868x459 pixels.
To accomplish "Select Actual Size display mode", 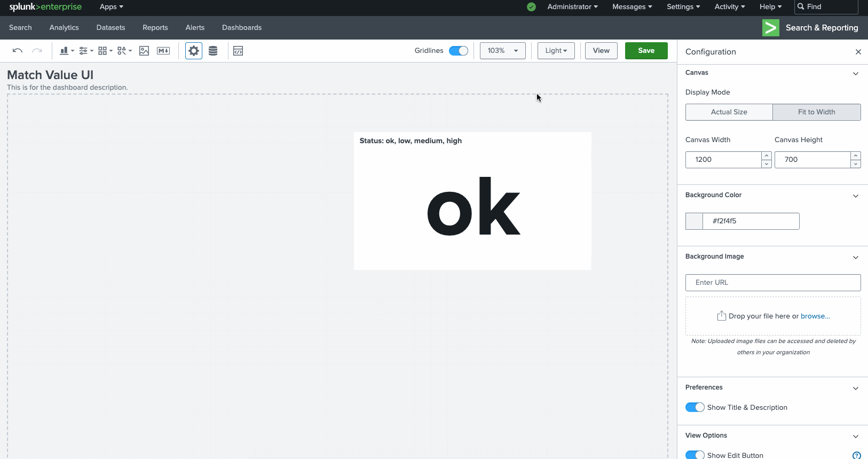I will [x=729, y=112].
